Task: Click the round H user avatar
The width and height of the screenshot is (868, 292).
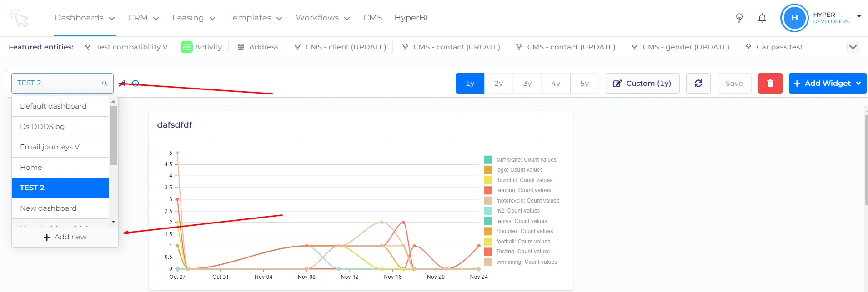Action: [x=794, y=18]
